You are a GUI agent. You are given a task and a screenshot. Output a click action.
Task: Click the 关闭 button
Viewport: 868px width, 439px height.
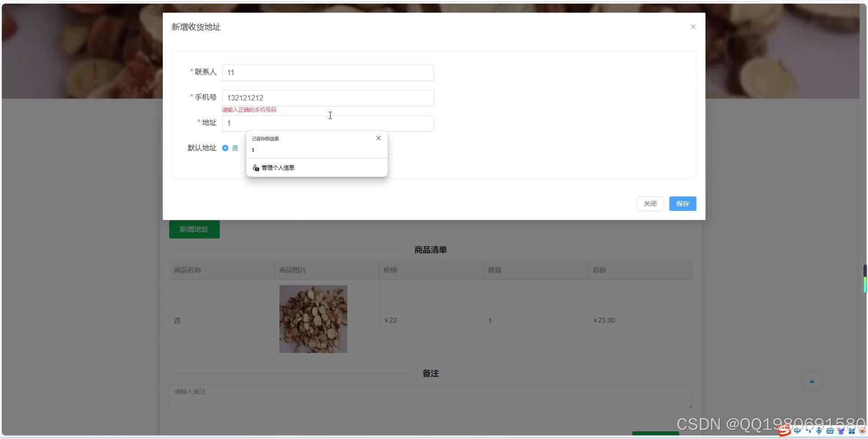[650, 204]
